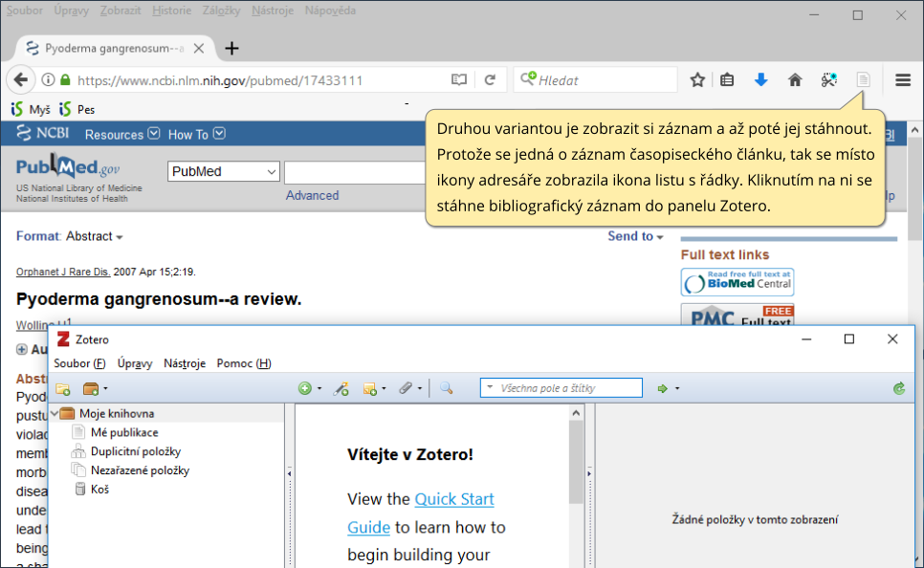Open Firefox Záložky menu

(222, 11)
